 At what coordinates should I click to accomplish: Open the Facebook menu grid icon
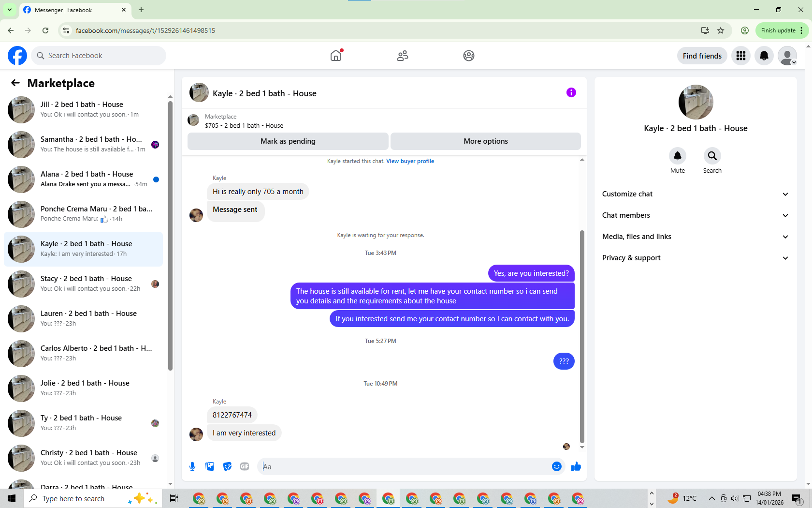[741, 56]
